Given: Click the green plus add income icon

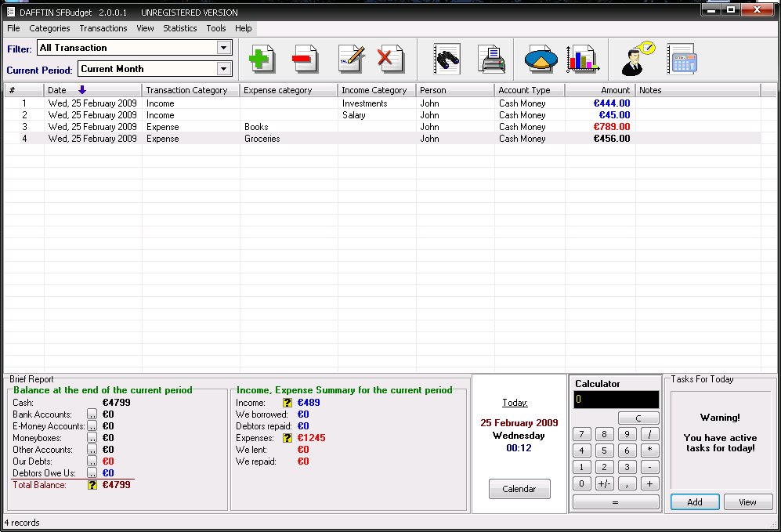Looking at the screenshot, I should point(262,59).
